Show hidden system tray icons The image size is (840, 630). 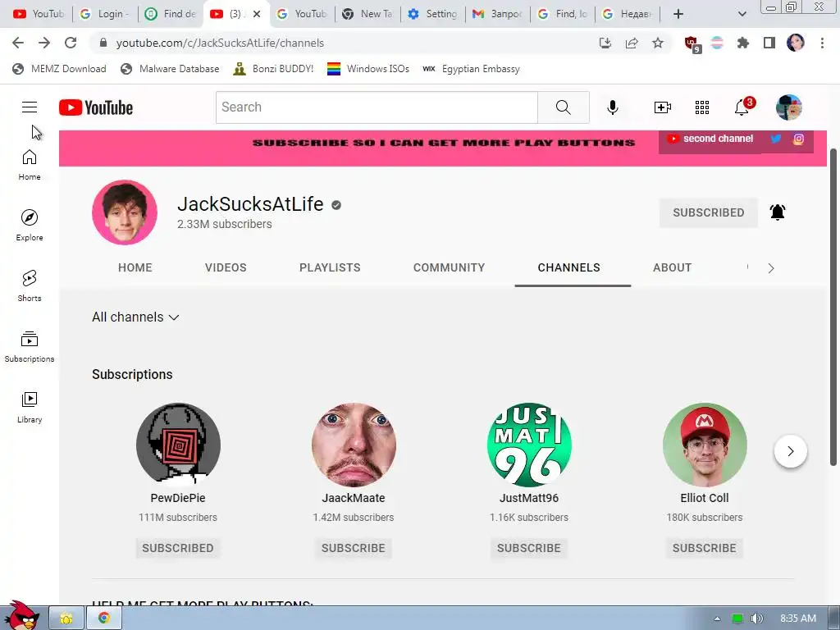tap(717, 619)
